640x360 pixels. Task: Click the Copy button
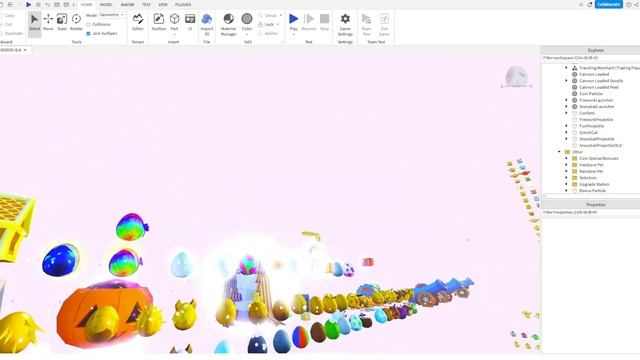[x=8, y=16]
